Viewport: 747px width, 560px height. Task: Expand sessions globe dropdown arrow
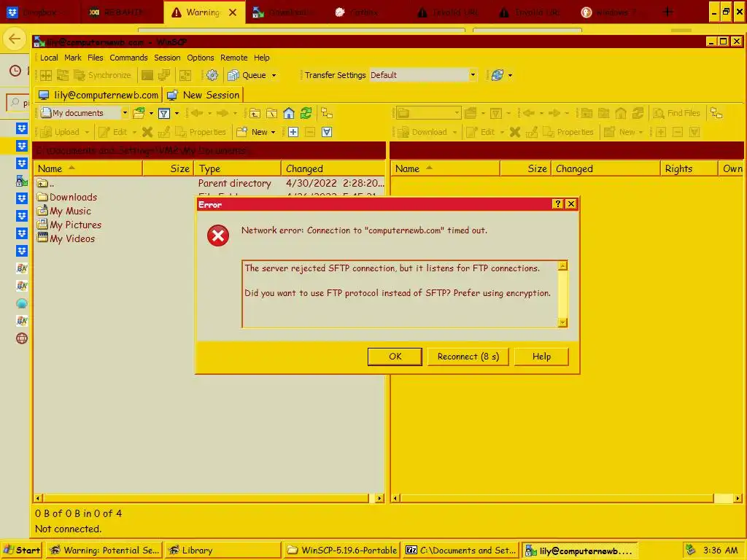510,75
